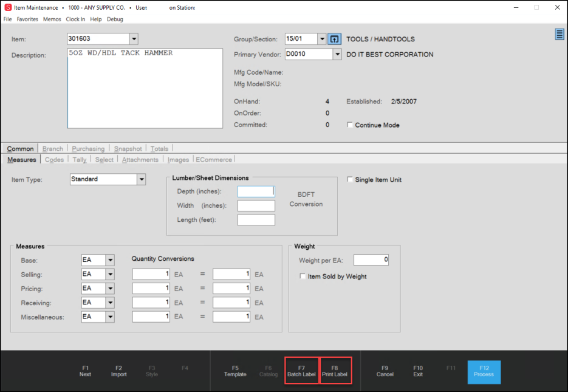Click the Group/Section lookup icon

tap(335, 39)
